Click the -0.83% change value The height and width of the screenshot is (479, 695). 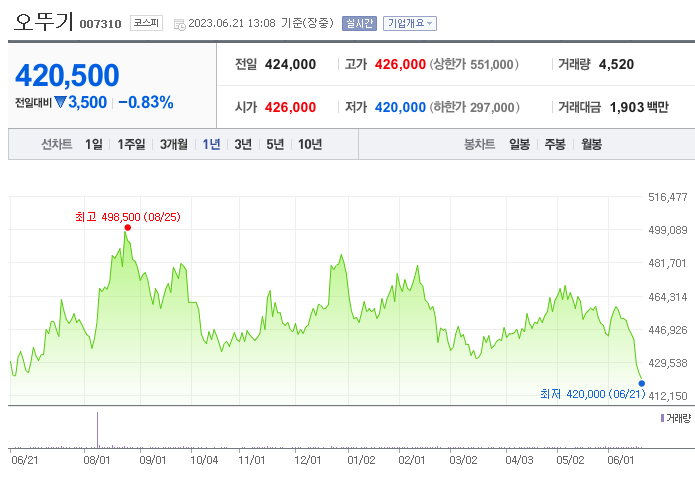tap(146, 102)
